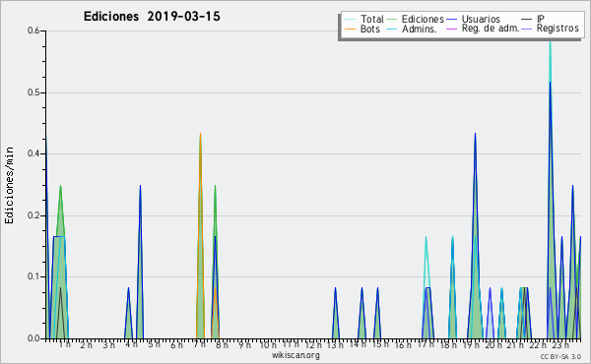Click the '19 h' x-axis label

point(471,344)
